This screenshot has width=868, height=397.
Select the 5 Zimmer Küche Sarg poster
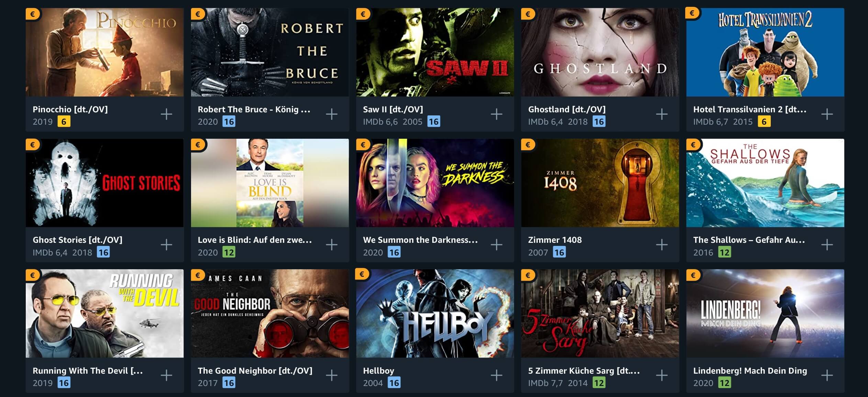tap(600, 314)
